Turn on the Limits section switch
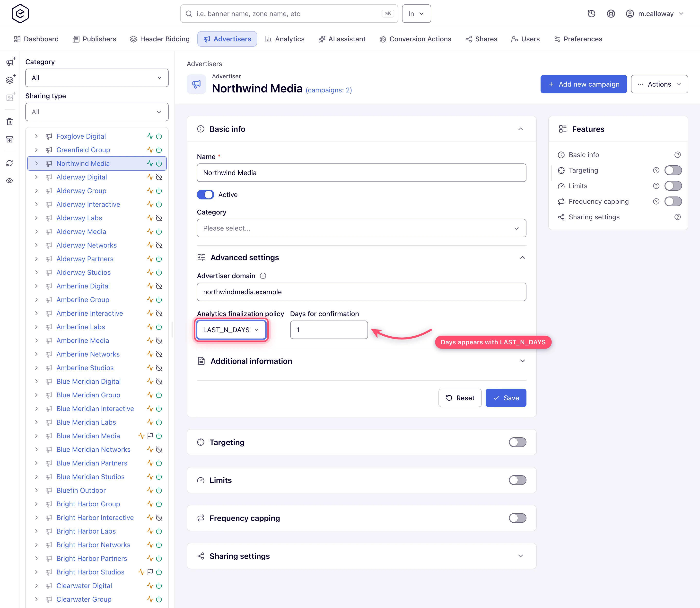 coord(517,480)
